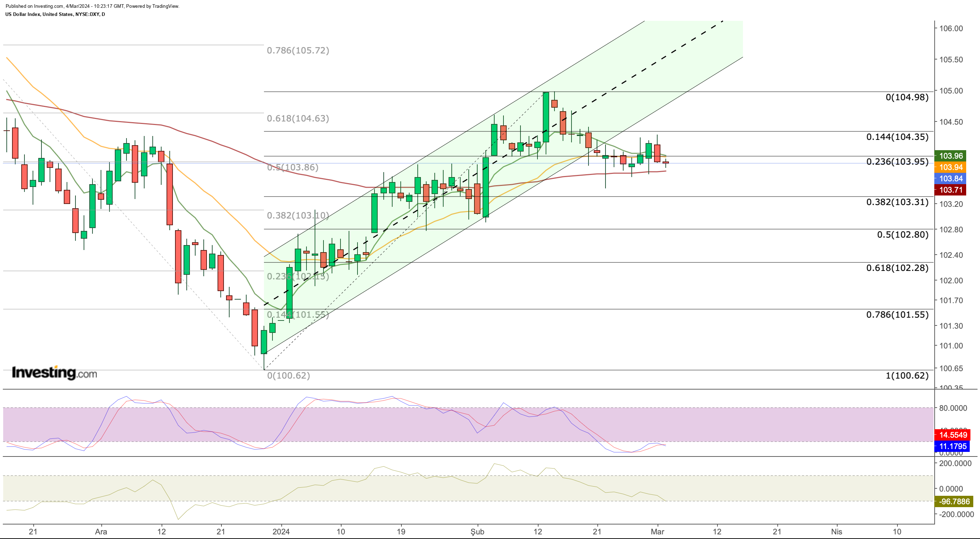The width and height of the screenshot is (980, 539).
Task: Click the Published on Investing.com header text
Action: tap(92, 6)
